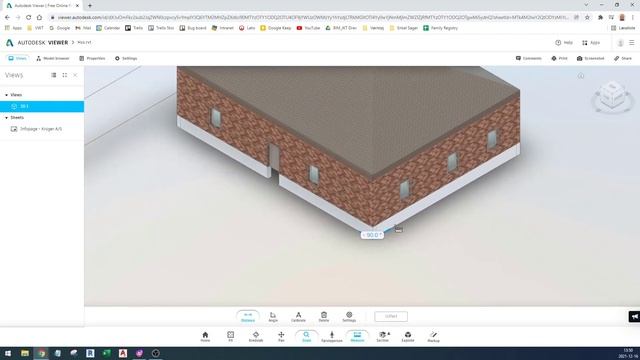Switch to First person navigation
Viewport: 640px width, 360px height.
331,337
